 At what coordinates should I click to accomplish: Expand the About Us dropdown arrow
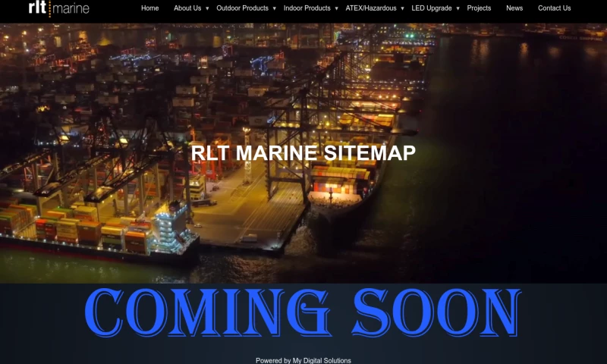[x=207, y=8]
